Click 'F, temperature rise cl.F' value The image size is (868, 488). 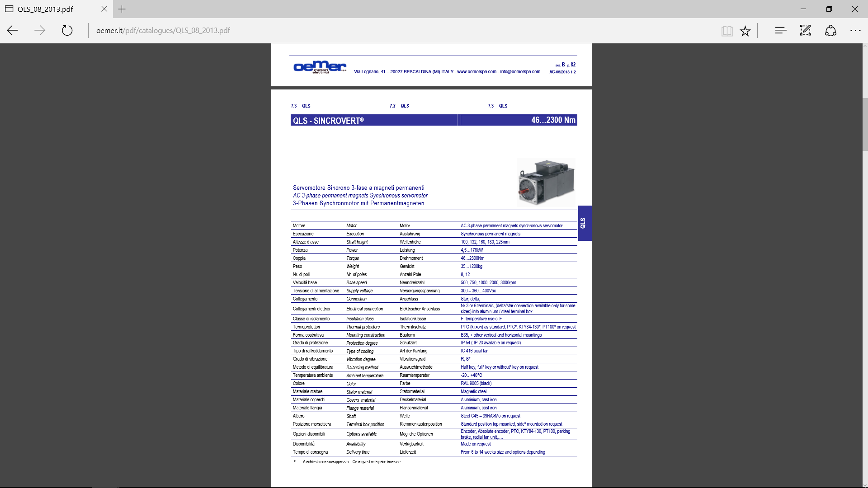481,319
